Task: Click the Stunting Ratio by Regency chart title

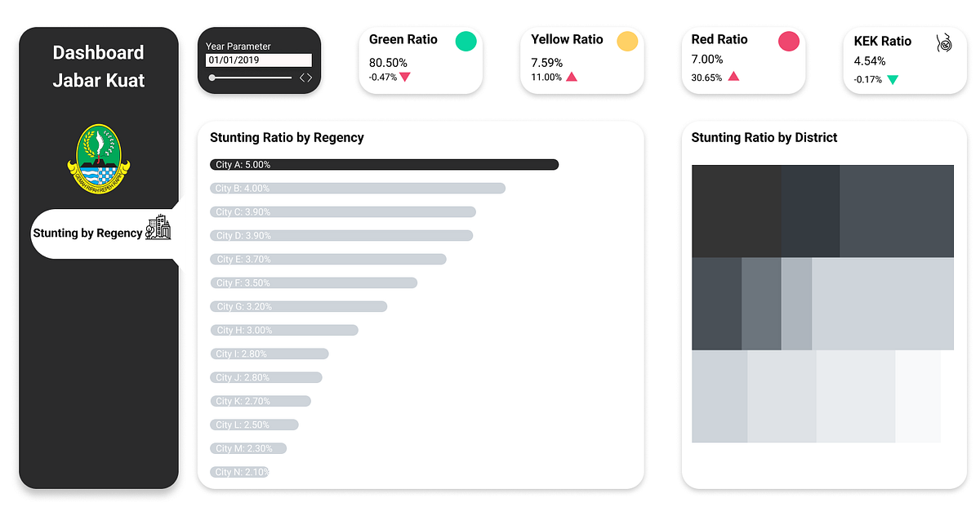Action: coord(287,137)
